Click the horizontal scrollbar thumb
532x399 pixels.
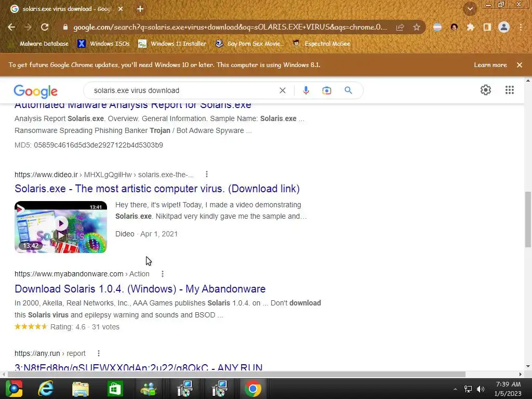(x=236, y=374)
